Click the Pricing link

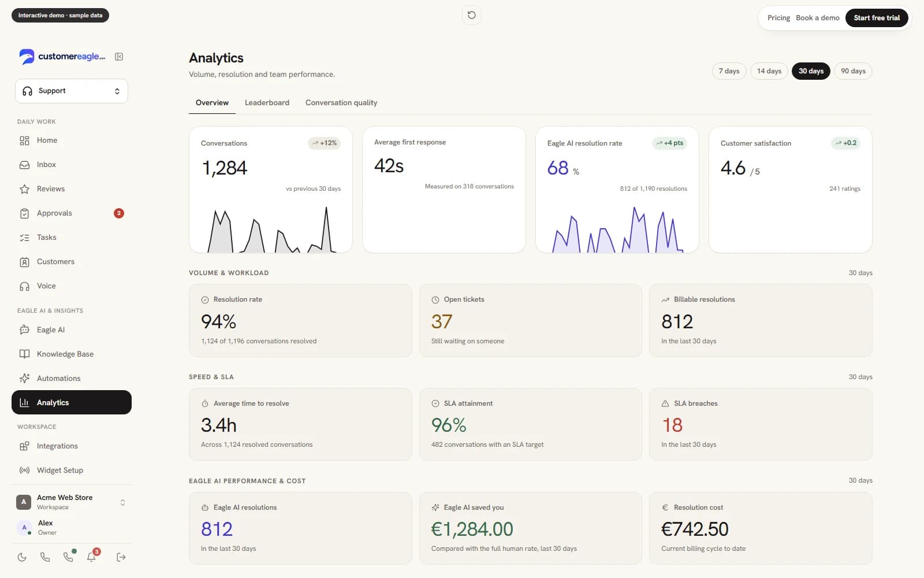[778, 18]
